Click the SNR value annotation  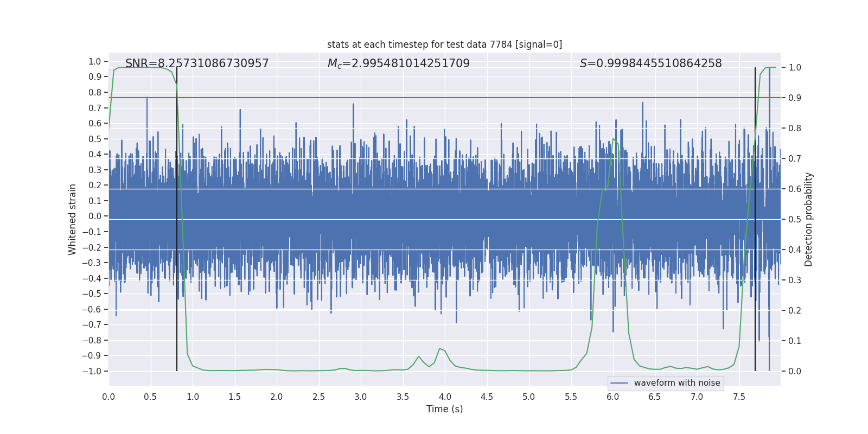(197, 63)
